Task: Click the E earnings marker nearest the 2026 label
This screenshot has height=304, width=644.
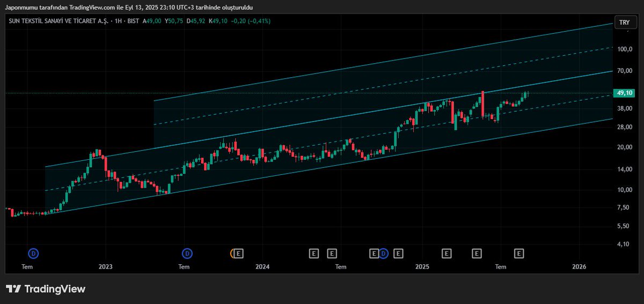Action: tap(519, 253)
